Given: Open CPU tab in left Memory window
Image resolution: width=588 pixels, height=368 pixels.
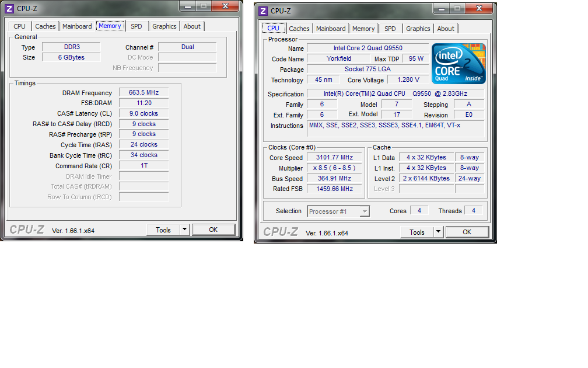Looking at the screenshot, I should click(x=19, y=26).
